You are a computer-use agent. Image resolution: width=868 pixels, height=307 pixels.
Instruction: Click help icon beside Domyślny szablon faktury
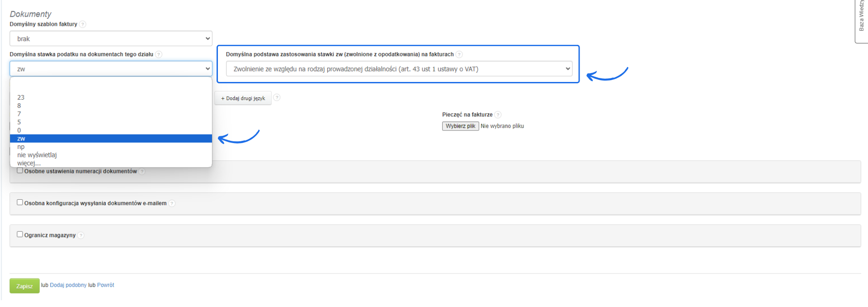coord(83,24)
